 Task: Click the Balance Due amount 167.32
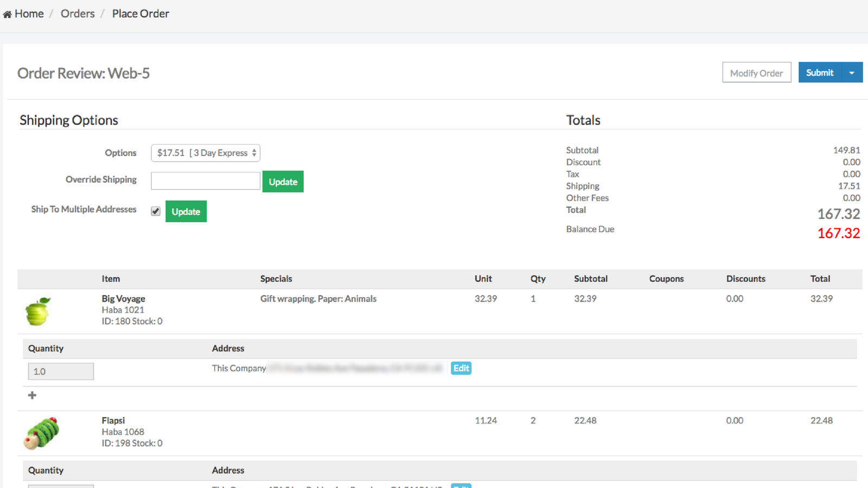pos(839,233)
